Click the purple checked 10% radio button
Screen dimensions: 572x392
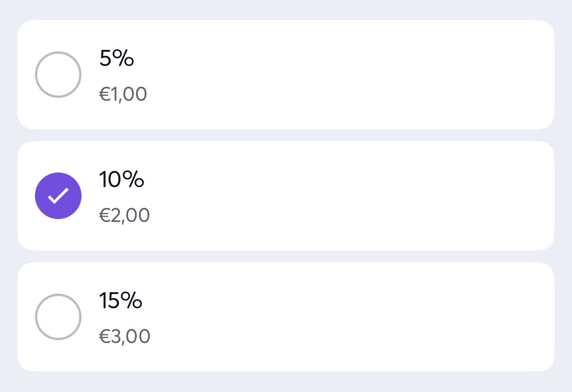(58, 196)
